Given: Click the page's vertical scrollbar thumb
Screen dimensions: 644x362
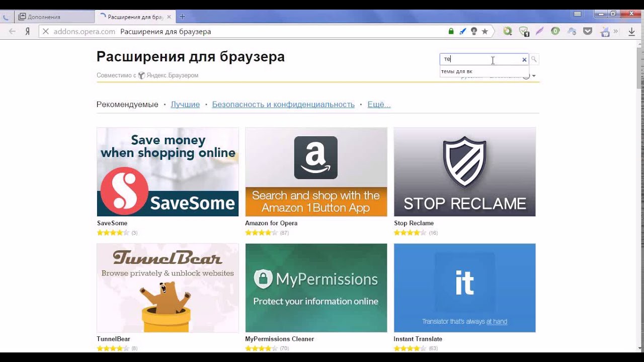Looking at the screenshot, I should [640, 68].
